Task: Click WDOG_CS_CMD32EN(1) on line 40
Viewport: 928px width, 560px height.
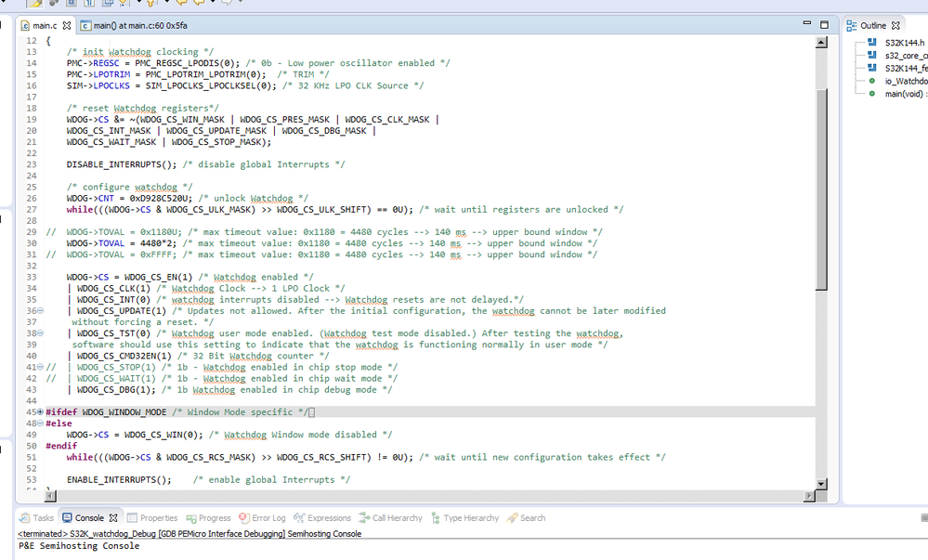Action: tap(124, 356)
